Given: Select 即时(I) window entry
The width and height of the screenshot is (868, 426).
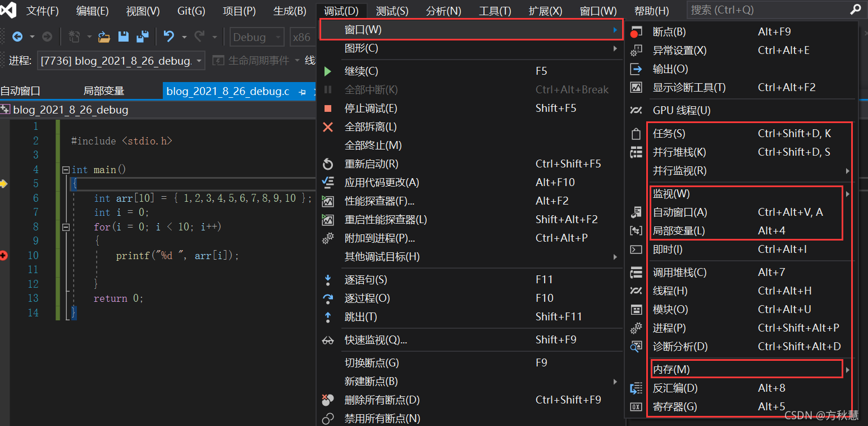Looking at the screenshot, I should [741, 250].
